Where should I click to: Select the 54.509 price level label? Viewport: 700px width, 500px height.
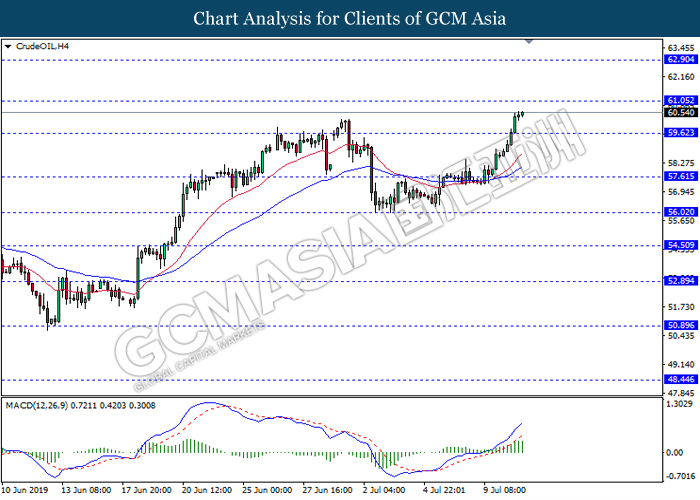679,245
